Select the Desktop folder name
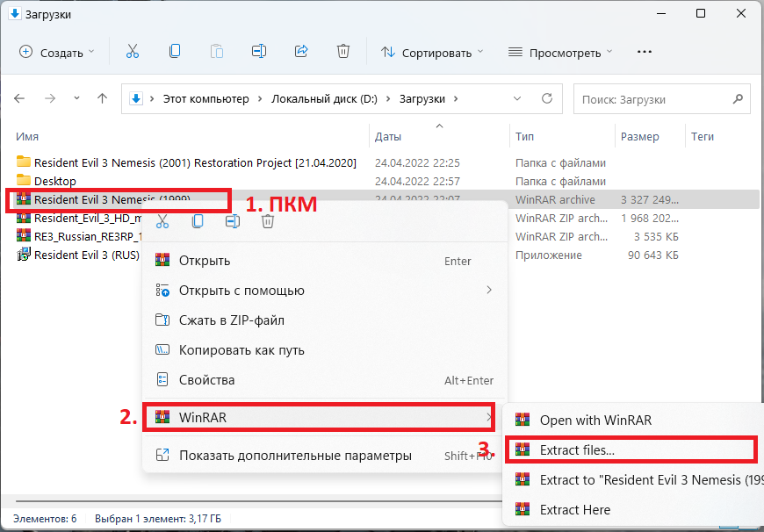Image resolution: width=764 pixels, height=532 pixels. [55, 181]
